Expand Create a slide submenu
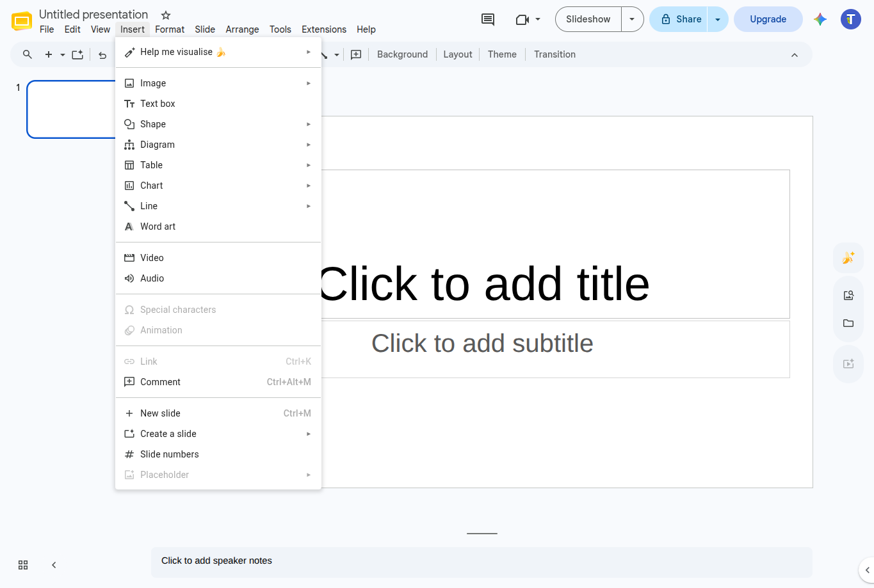The width and height of the screenshot is (874, 588). (218, 434)
